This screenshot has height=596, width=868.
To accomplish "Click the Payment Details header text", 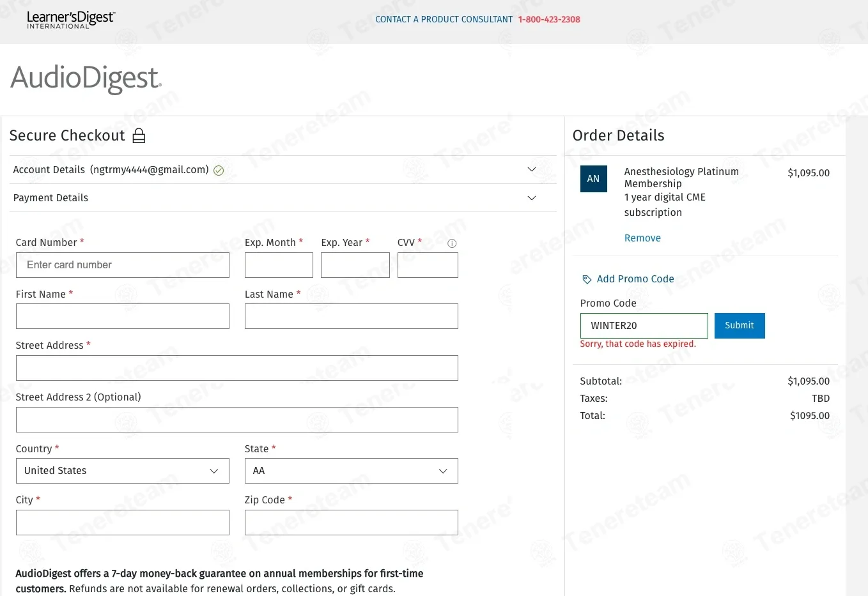I will click(x=50, y=198).
